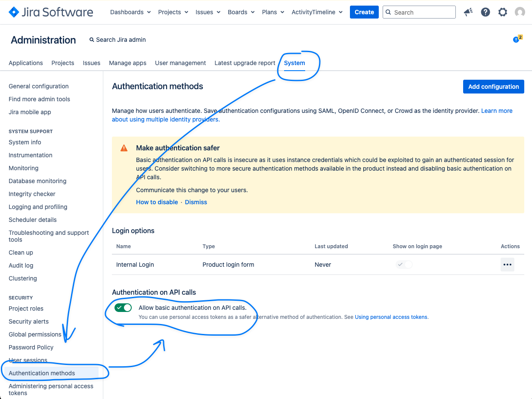
Task: Disable basic authentication on API calls
Action: coord(123,308)
